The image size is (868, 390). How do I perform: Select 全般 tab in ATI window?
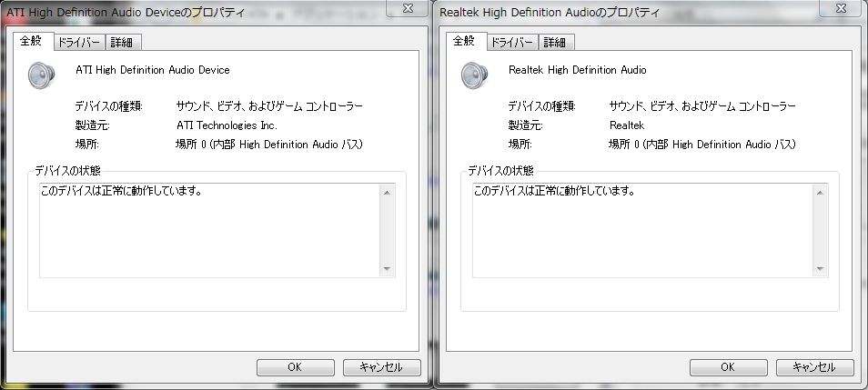pyautogui.click(x=32, y=41)
